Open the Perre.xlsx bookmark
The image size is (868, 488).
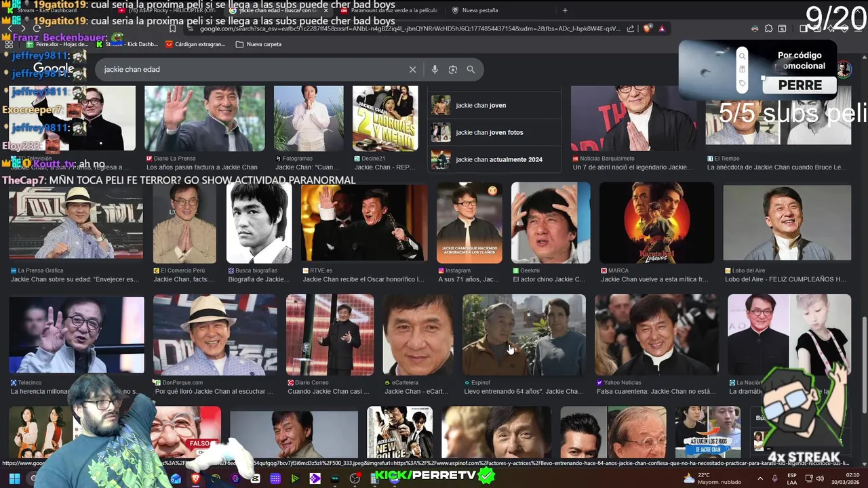click(x=57, y=44)
